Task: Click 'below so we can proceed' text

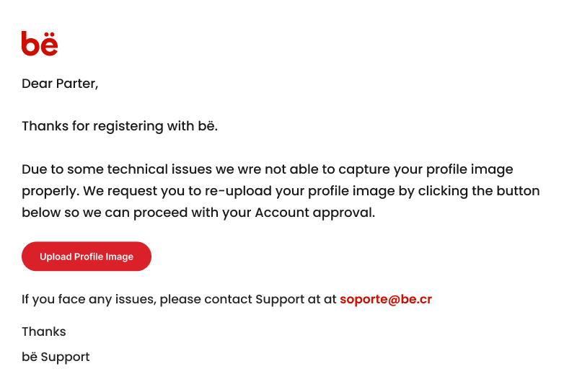Action: coord(105,213)
